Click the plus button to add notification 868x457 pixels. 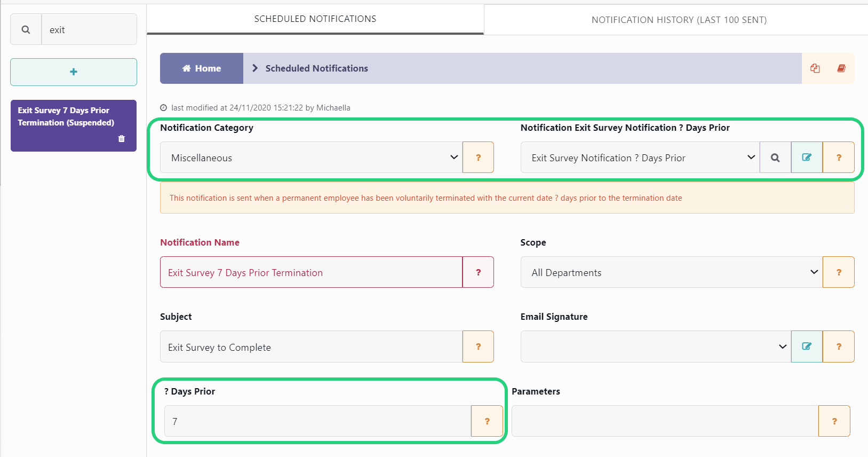click(x=74, y=72)
